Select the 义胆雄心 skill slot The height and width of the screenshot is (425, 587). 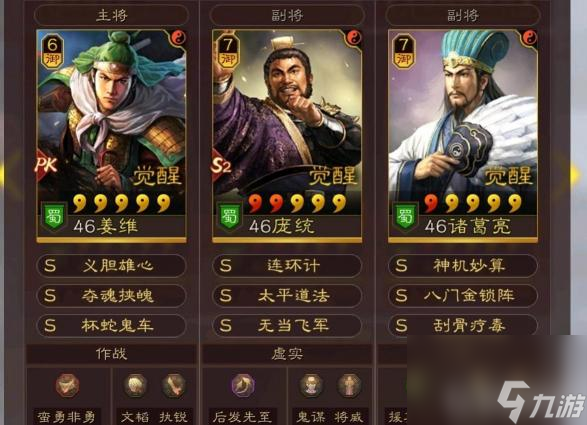[111, 266]
